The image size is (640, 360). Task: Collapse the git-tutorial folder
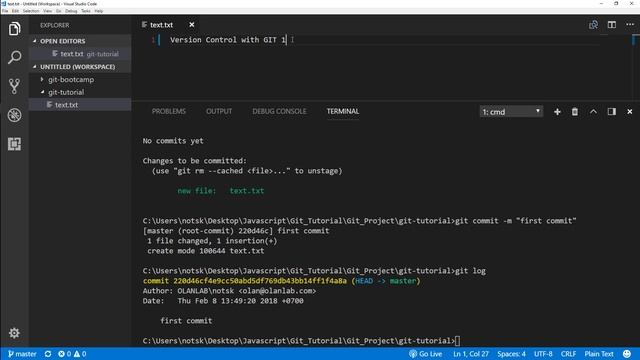point(66,92)
